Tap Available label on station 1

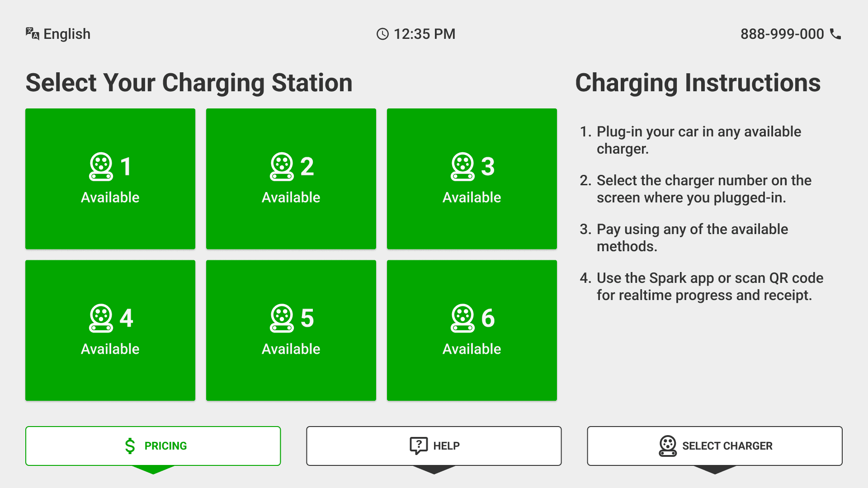[110, 197]
